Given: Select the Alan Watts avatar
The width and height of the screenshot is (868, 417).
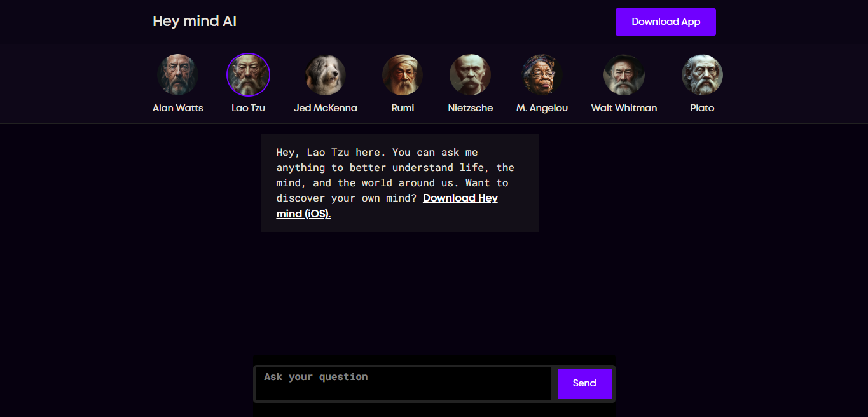Looking at the screenshot, I should coord(178,75).
